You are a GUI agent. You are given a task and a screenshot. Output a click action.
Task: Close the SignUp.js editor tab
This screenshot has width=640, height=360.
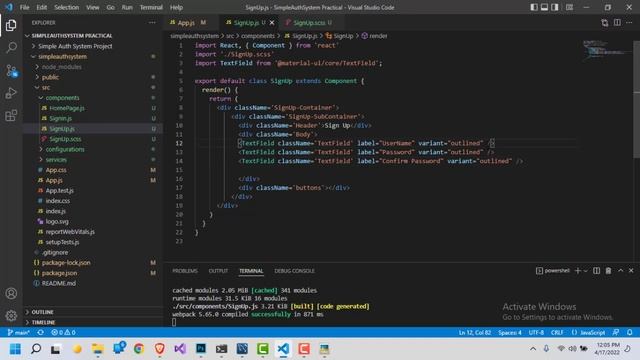pos(272,23)
